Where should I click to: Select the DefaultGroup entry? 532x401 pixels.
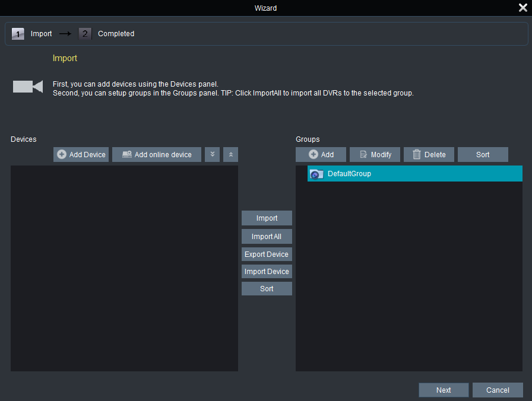(349, 173)
